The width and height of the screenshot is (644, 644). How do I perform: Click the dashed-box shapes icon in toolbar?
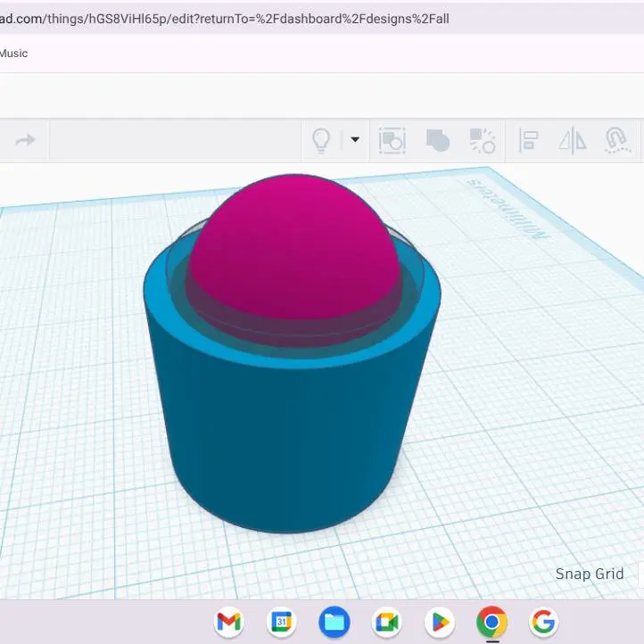point(392,140)
